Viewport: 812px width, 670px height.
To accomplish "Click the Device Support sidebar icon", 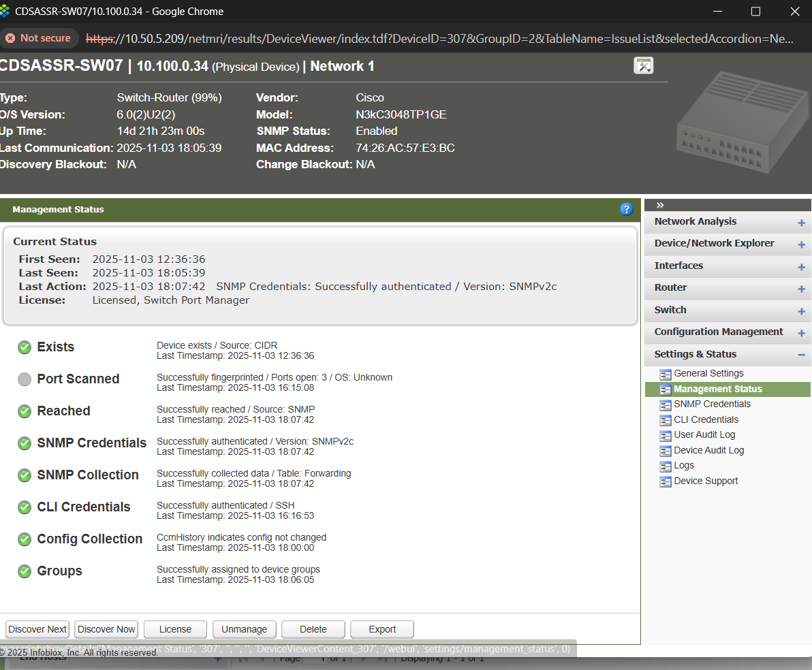I will pyautogui.click(x=666, y=482).
